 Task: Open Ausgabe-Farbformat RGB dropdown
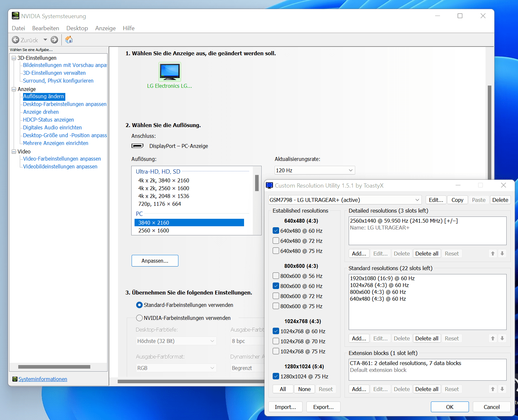176,368
